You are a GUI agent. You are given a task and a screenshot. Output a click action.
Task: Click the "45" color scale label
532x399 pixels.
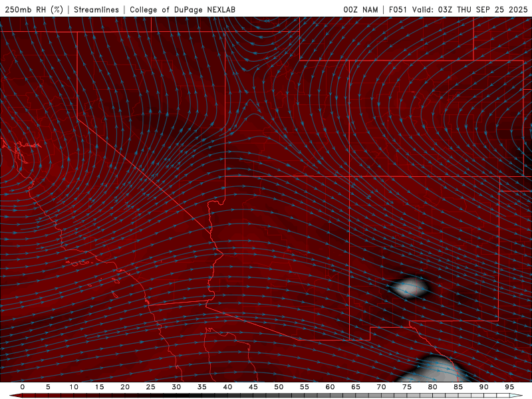(253, 387)
